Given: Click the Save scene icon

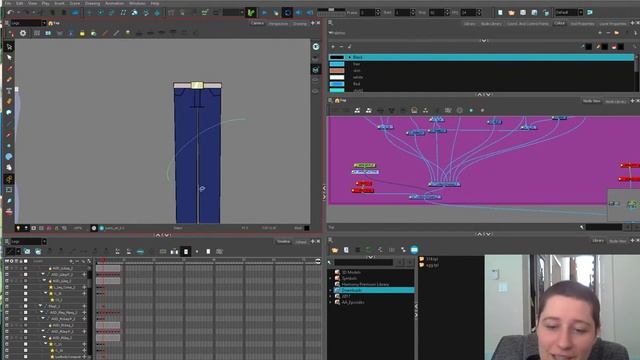Looking at the screenshot, I should tap(523, 13).
